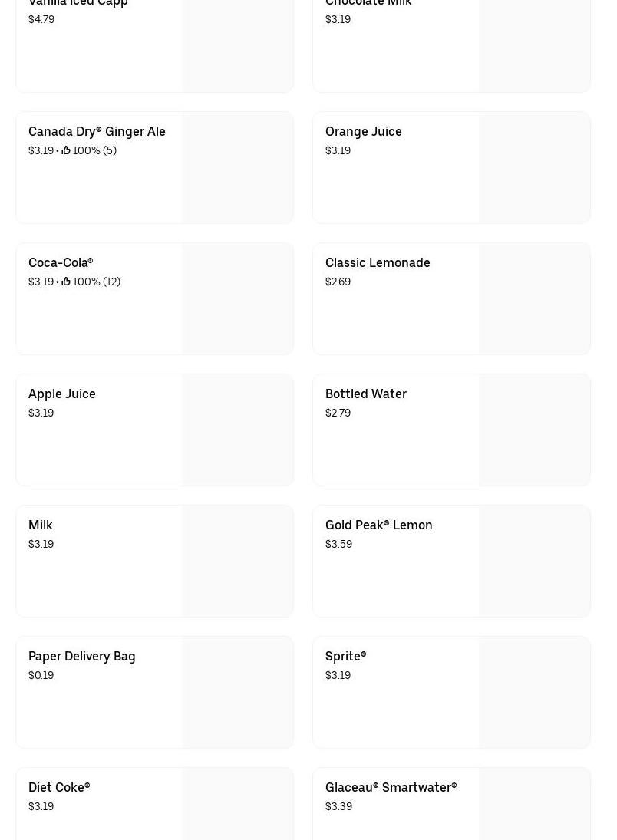The image size is (617, 840).
Task: Select the Sprite item title
Action: (345, 656)
